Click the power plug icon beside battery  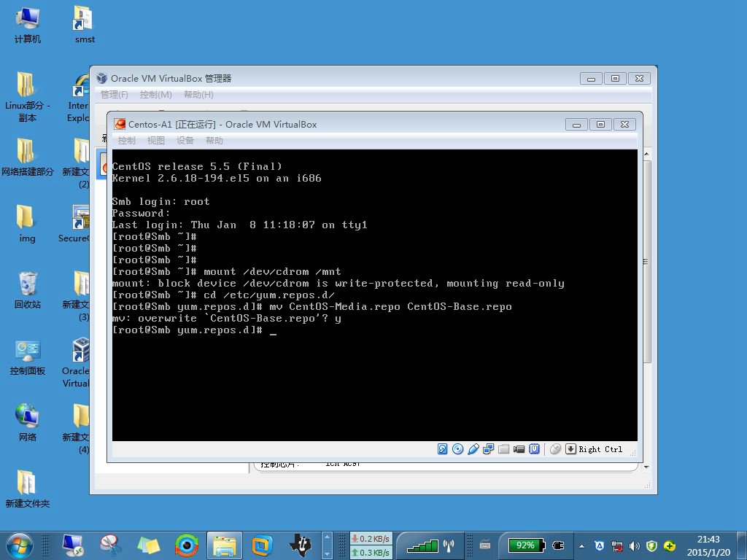[558, 545]
